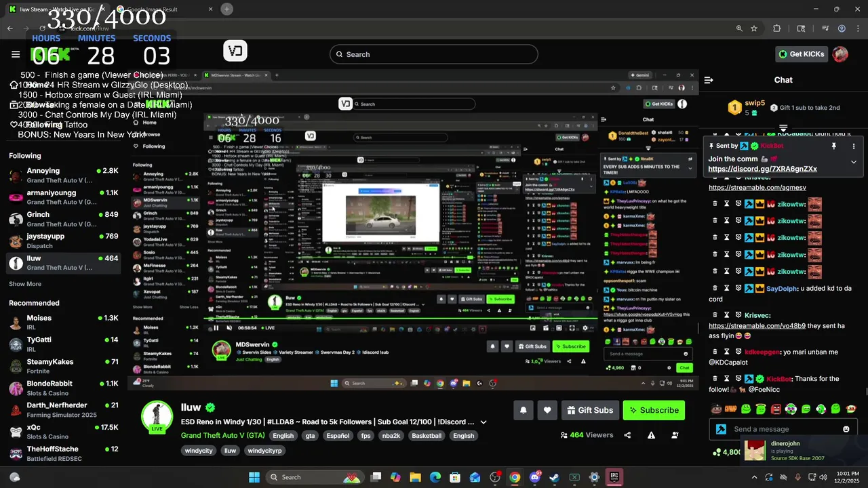
Task: Select the windycity tag
Action: click(199, 451)
